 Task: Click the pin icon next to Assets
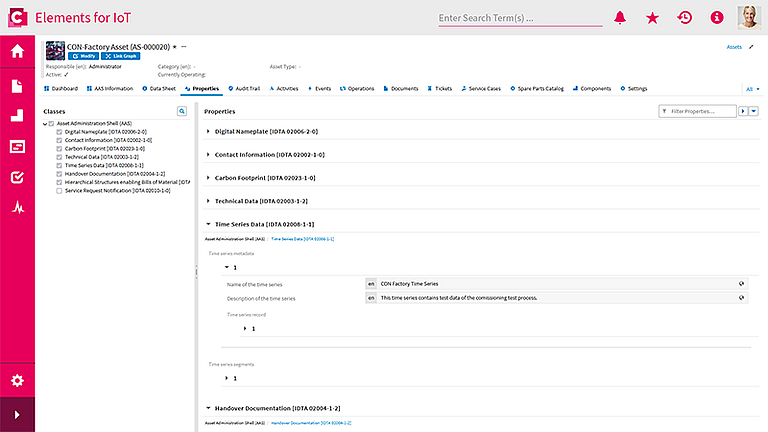[x=751, y=47]
